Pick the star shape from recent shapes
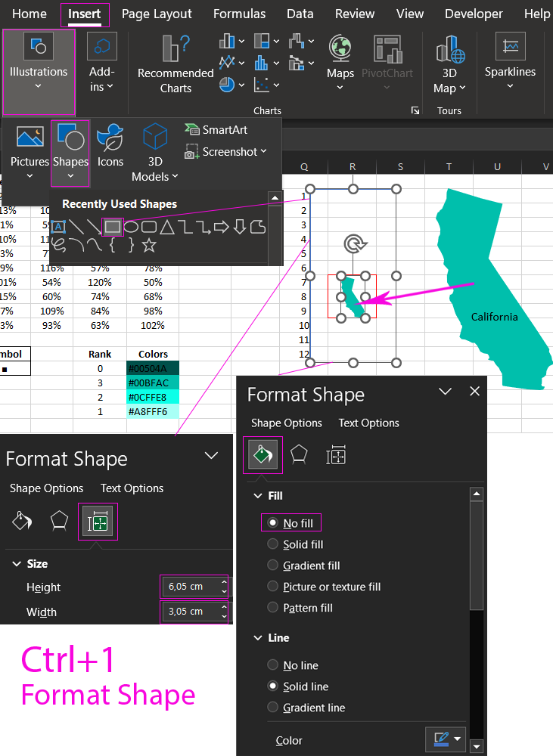Viewport: 553px width, 756px height. (149, 245)
